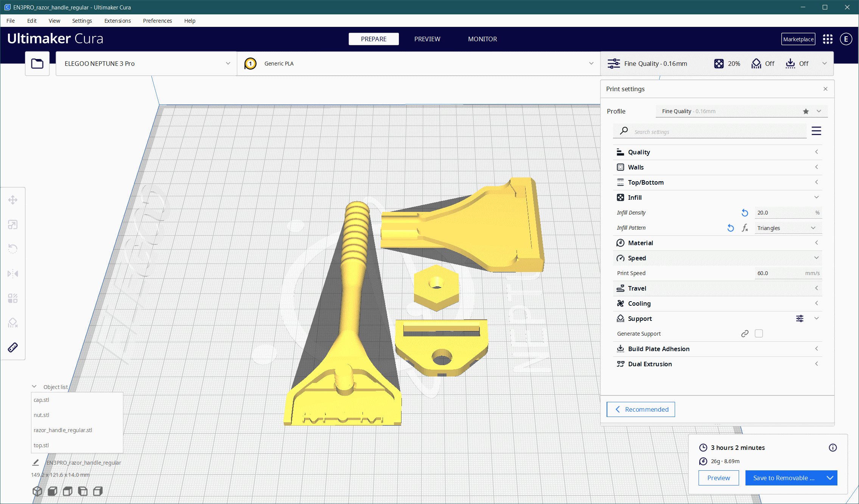Select the Support Blocker tool
Screen dimensions: 859x504
[x=13, y=323]
